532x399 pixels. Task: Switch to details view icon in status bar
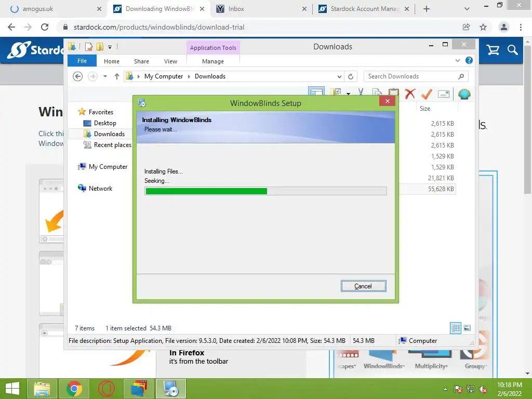coord(455,328)
